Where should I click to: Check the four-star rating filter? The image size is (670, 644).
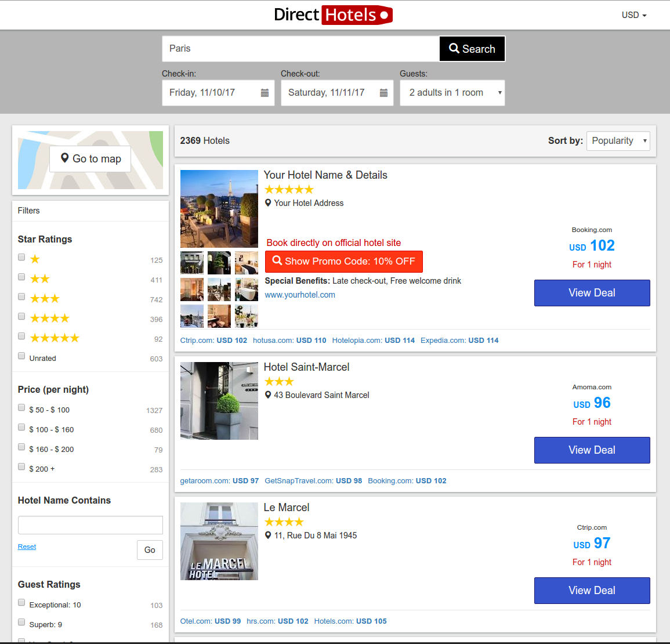21,316
